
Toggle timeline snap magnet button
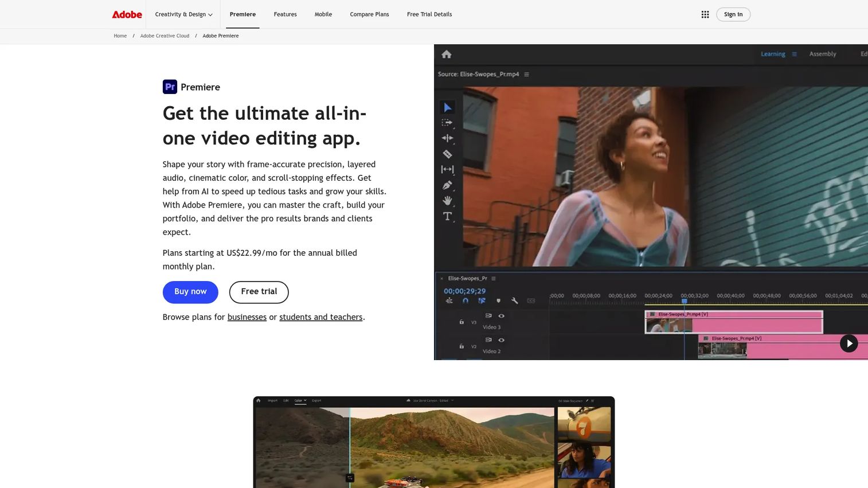pos(466,300)
